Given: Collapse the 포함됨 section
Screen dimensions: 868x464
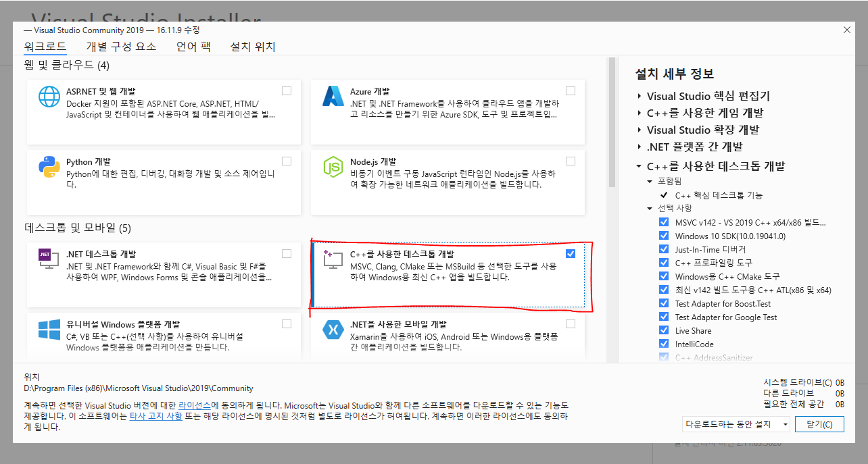Looking at the screenshot, I should point(650,182).
